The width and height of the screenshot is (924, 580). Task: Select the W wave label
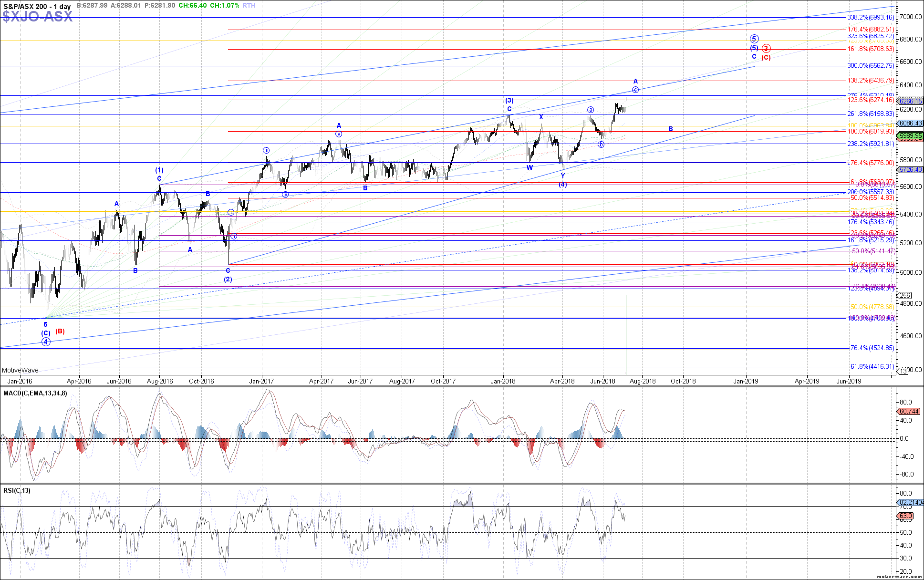[x=529, y=167]
